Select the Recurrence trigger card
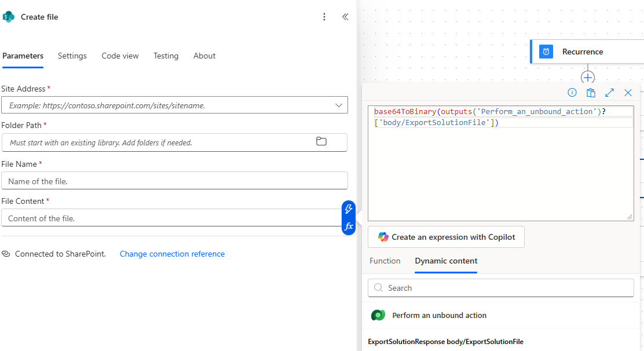The height and width of the screenshot is (351, 644). tap(587, 52)
